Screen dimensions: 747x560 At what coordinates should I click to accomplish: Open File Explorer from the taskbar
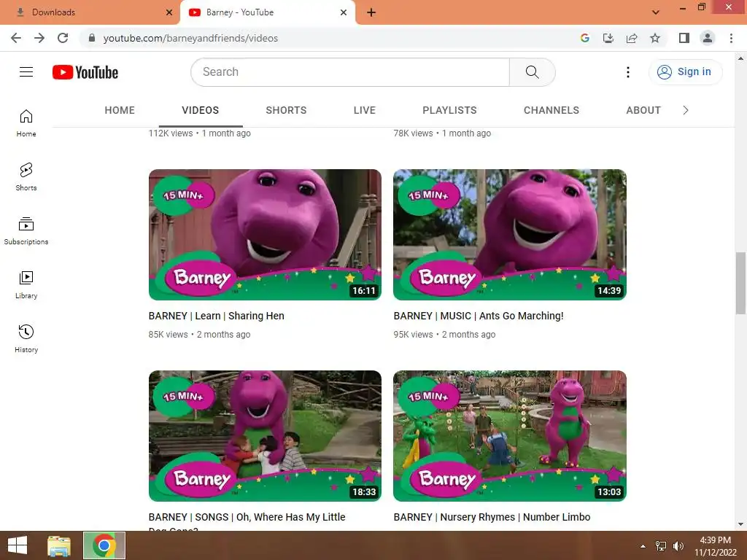59,545
